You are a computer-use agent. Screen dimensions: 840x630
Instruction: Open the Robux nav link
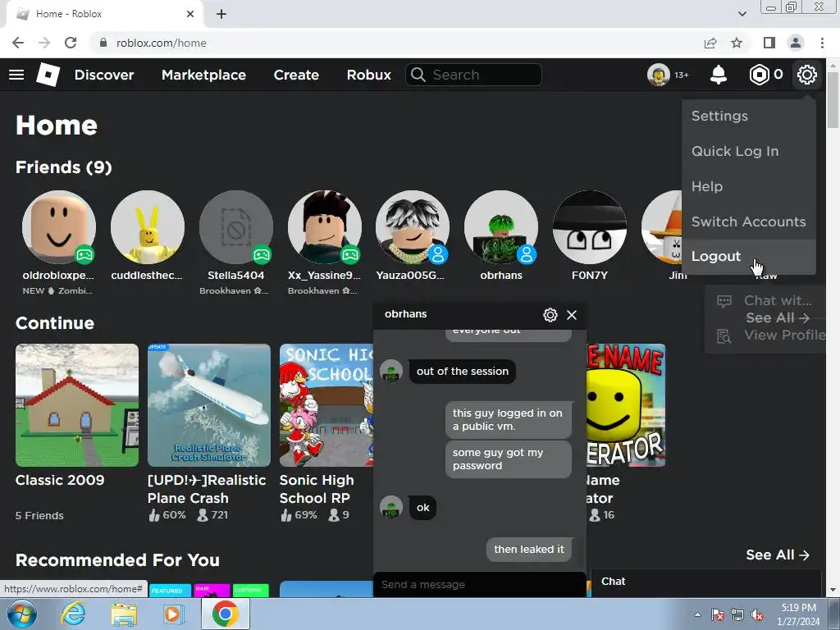368,75
